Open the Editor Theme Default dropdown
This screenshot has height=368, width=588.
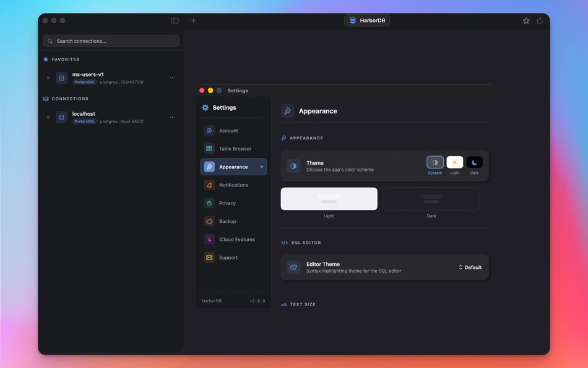(x=470, y=267)
